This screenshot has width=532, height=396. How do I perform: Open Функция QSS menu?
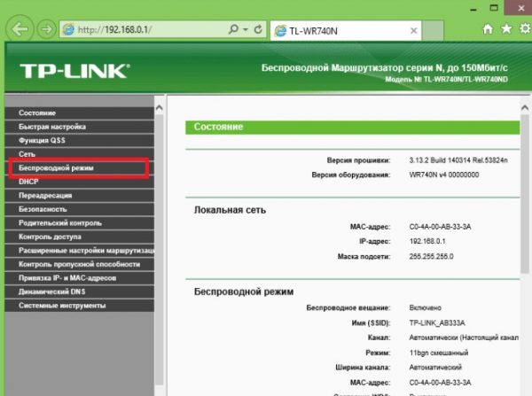(x=80, y=140)
